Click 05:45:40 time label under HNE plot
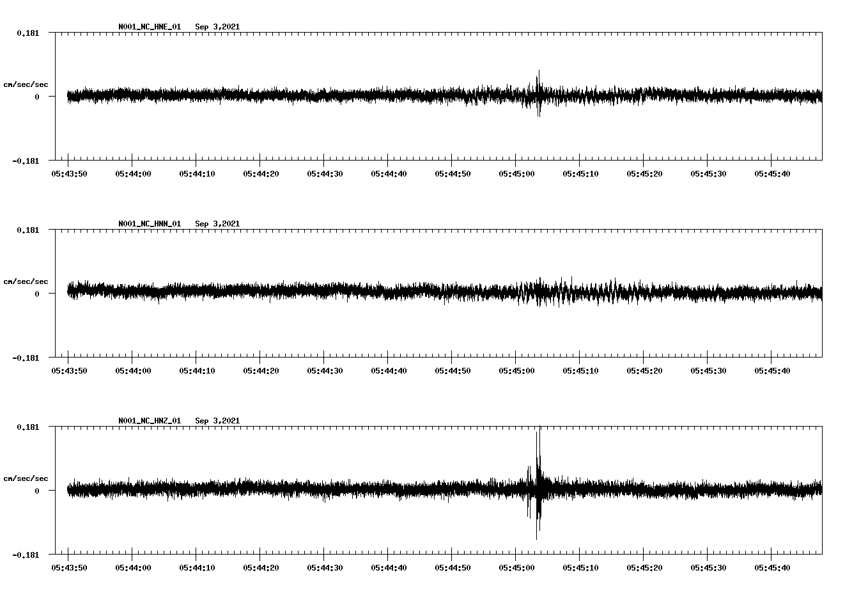Image resolution: width=868 pixels, height=591 pixels. [x=772, y=174]
